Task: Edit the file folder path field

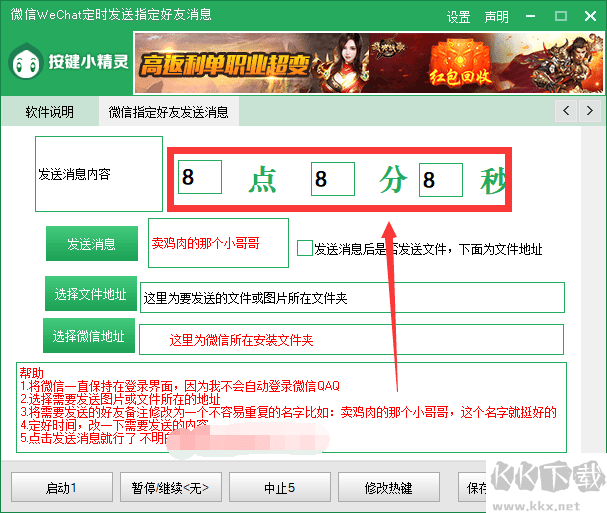Action: [x=352, y=298]
